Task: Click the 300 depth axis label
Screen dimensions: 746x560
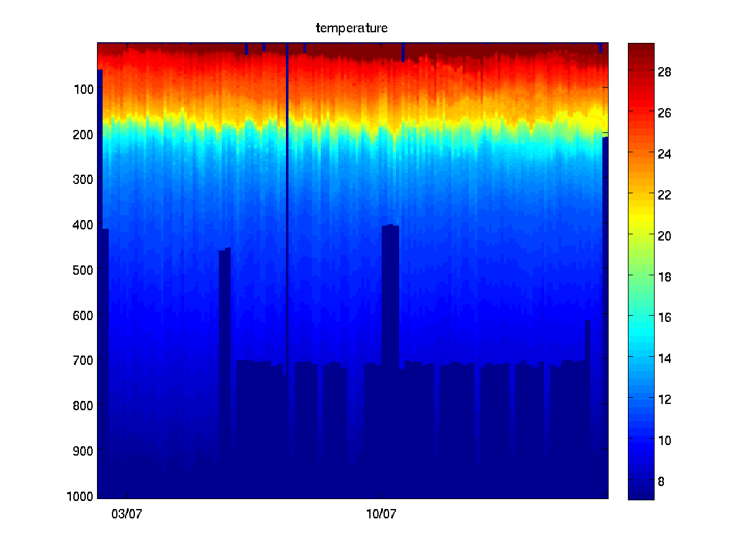Action: (83, 179)
